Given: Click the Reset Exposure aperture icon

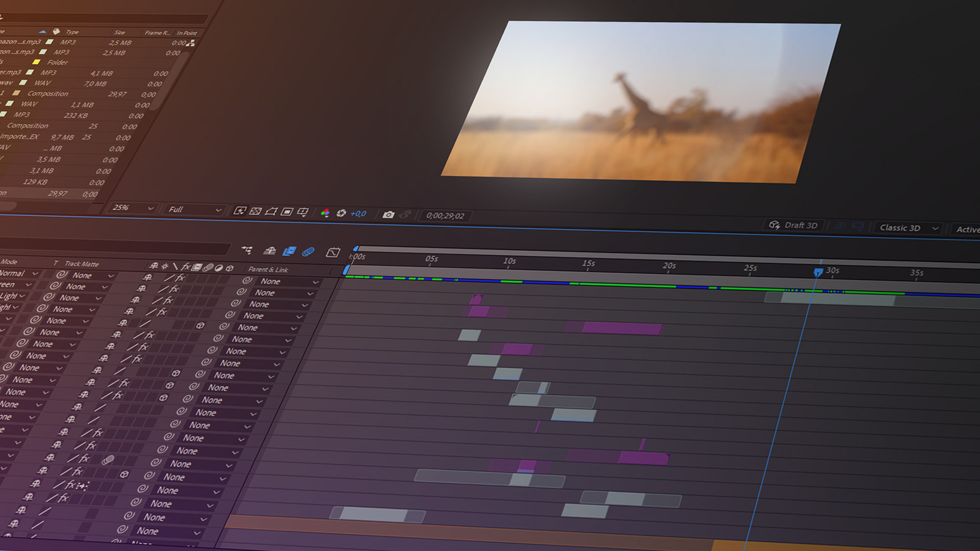Looking at the screenshot, I should [341, 213].
